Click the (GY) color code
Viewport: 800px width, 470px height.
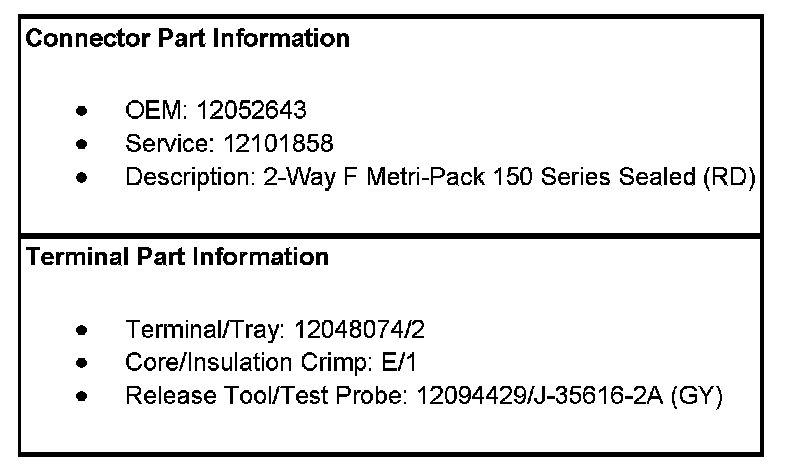tap(697, 395)
